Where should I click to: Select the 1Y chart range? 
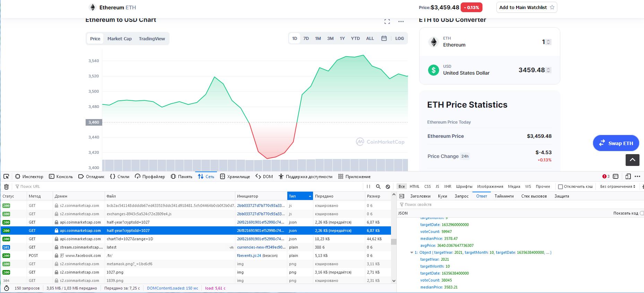pyautogui.click(x=342, y=39)
